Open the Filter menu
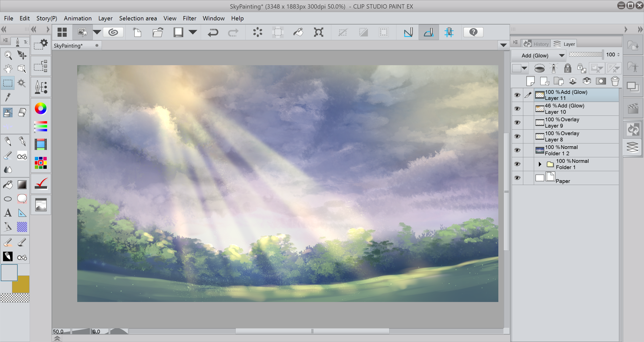Screen dimensions: 644x342 coord(189,18)
